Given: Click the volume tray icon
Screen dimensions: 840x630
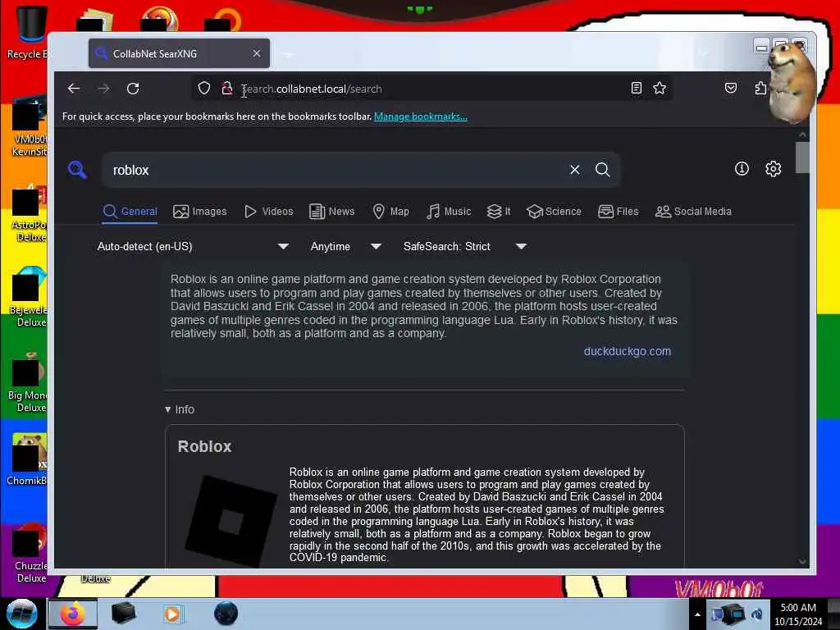Looking at the screenshot, I should point(757,614).
